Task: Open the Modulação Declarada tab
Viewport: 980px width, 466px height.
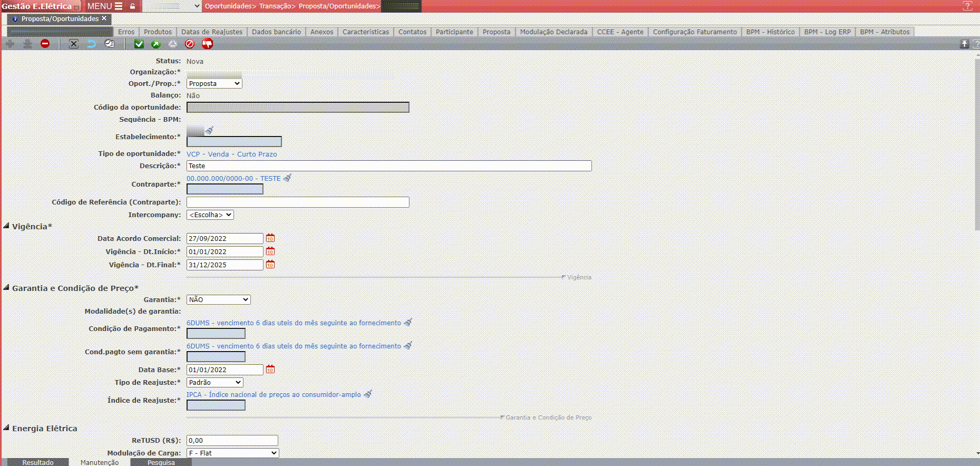Action: (x=553, y=32)
